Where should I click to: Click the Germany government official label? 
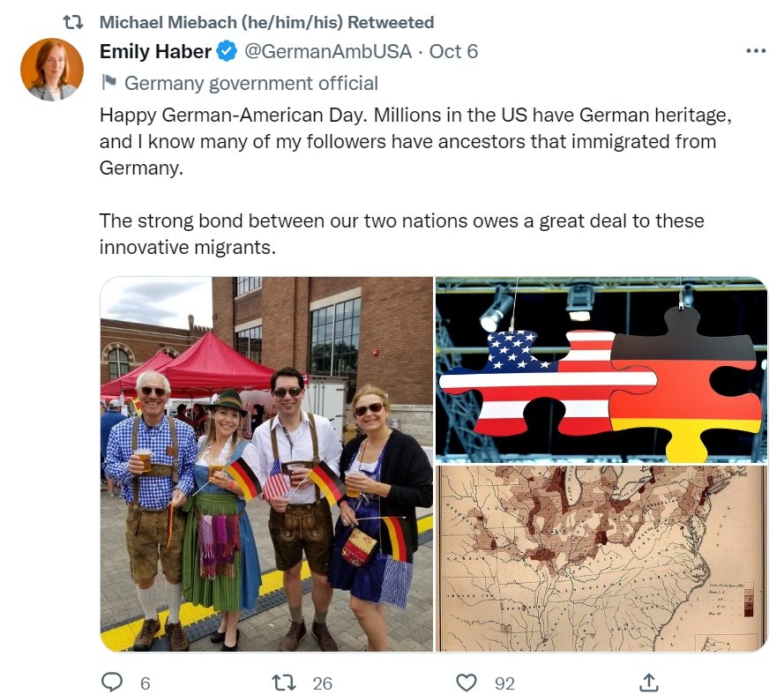251,83
